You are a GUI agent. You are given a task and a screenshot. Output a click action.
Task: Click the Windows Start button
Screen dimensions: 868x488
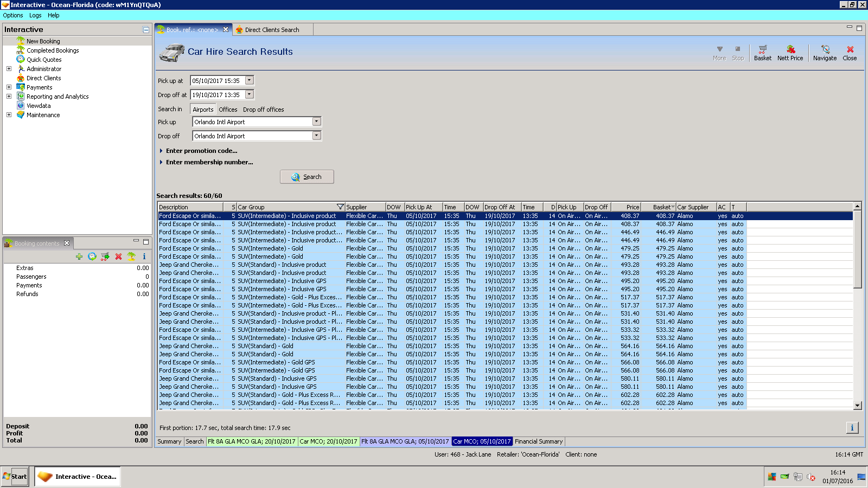15,477
